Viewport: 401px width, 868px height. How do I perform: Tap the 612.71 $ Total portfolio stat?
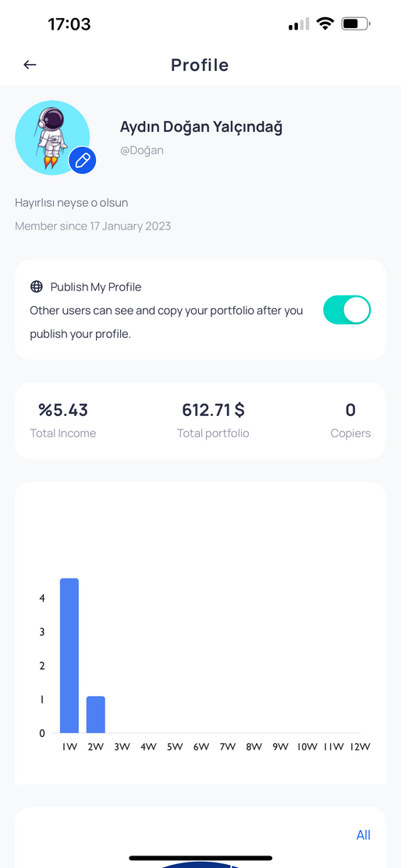213,420
